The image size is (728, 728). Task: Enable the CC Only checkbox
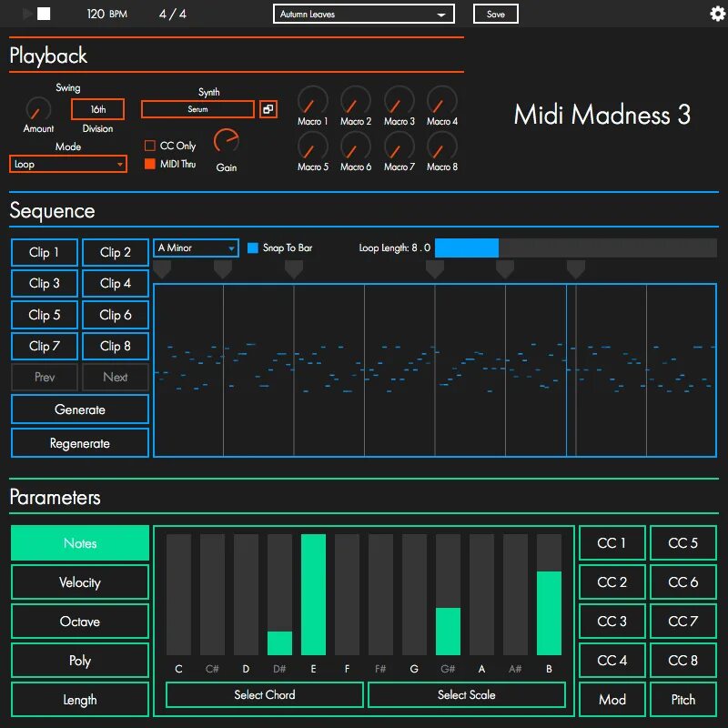[x=149, y=146]
